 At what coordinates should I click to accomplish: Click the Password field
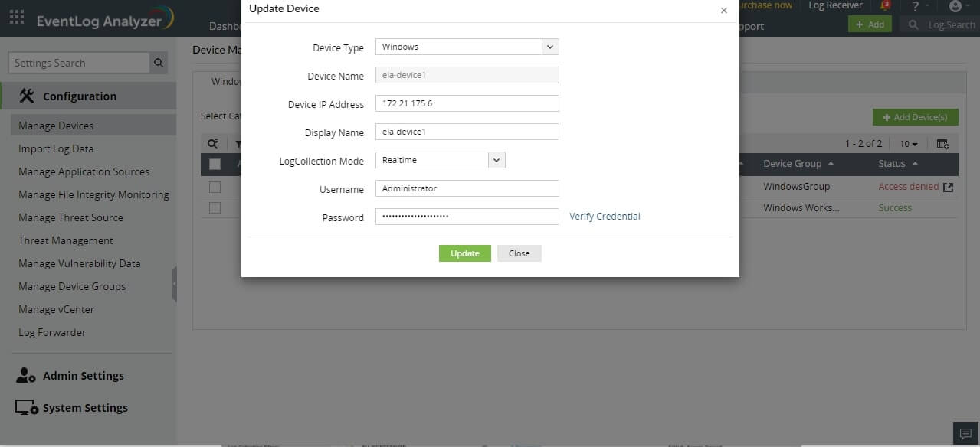[467, 217]
